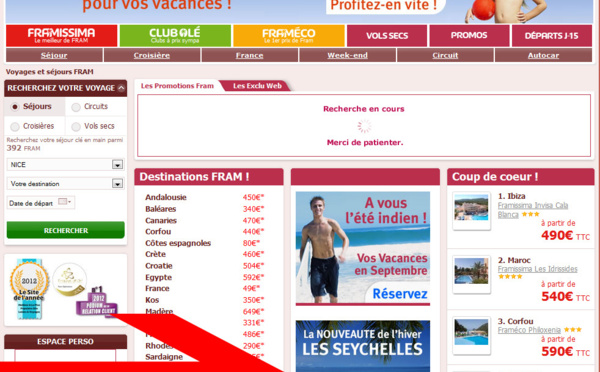Click the 80€ Côtes espagnoles price

coord(251,243)
